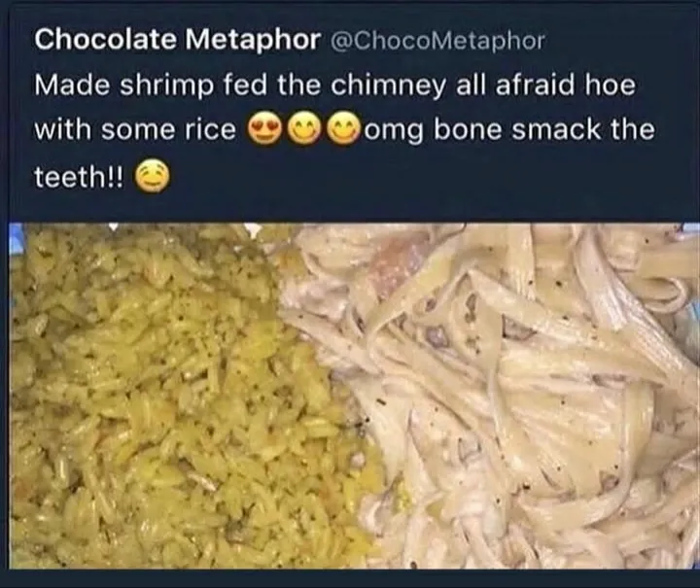Screen dimensions: 700x588
Task: Open the Chocolate Metaphor profile name
Action: tap(177, 40)
